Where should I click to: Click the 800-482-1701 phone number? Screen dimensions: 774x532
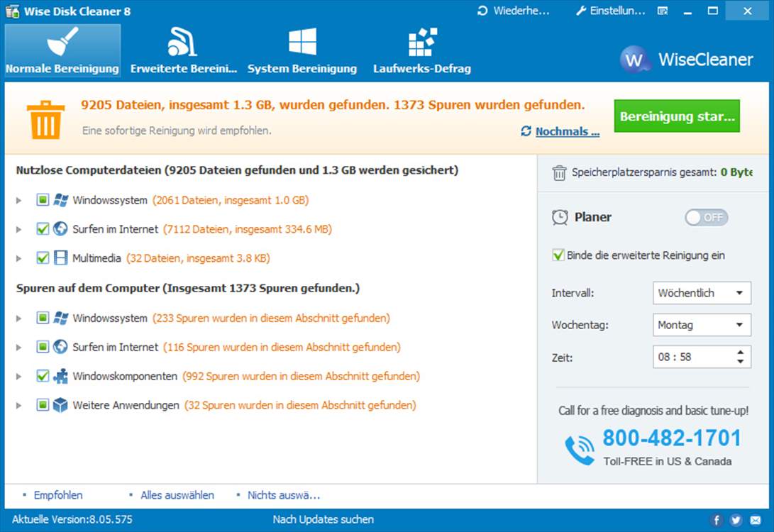672,438
